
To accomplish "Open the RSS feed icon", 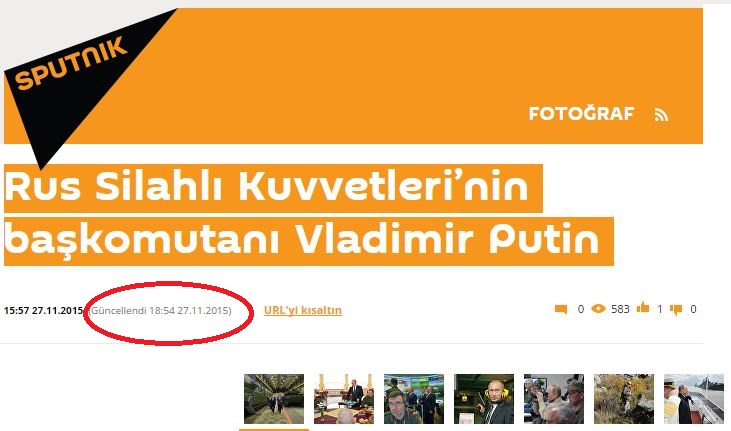I will 661,114.
